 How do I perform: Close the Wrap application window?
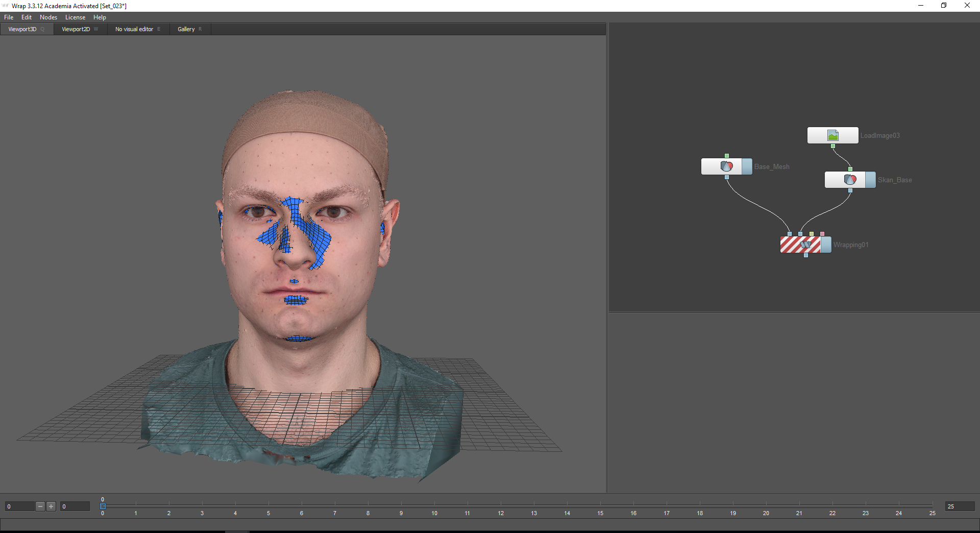(967, 6)
